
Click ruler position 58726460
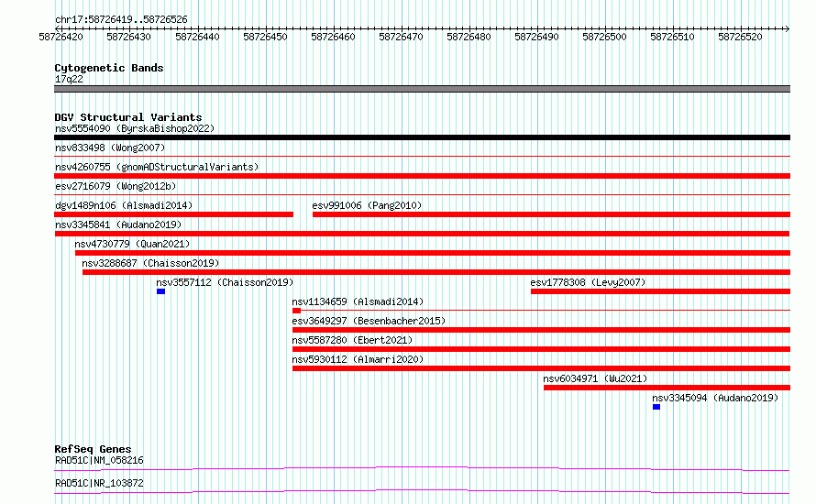pos(333,37)
